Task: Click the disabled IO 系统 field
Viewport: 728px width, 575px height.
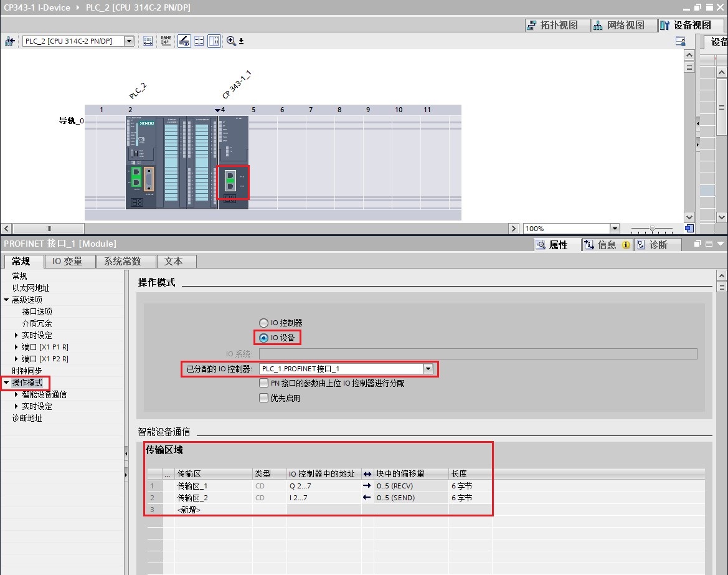Action: pos(478,354)
